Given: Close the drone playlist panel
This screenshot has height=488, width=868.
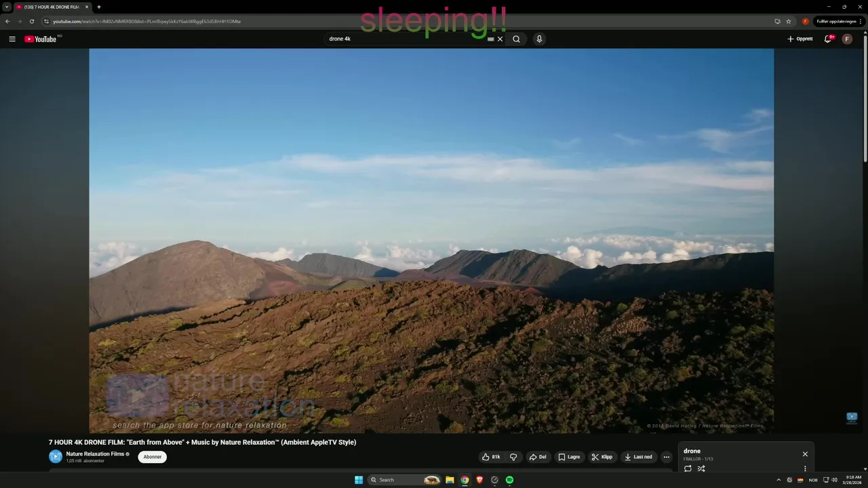Looking at the screenshot, I should click(805, 454).
